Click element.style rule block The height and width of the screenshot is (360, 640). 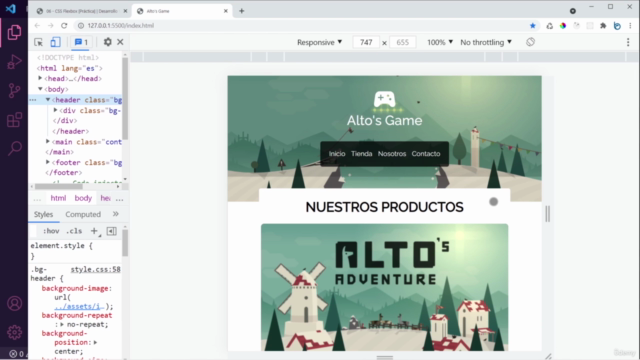pyautogui.click(x=76, y=251)
